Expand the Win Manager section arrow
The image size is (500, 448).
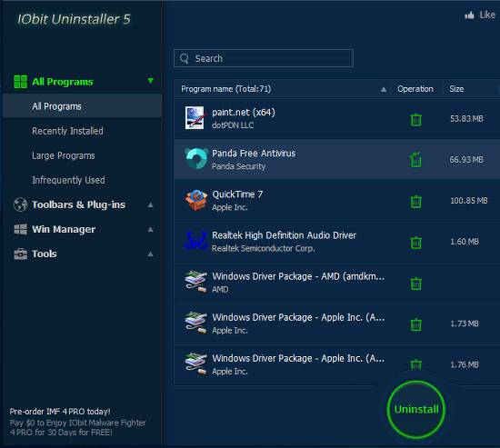coord(151,230)
